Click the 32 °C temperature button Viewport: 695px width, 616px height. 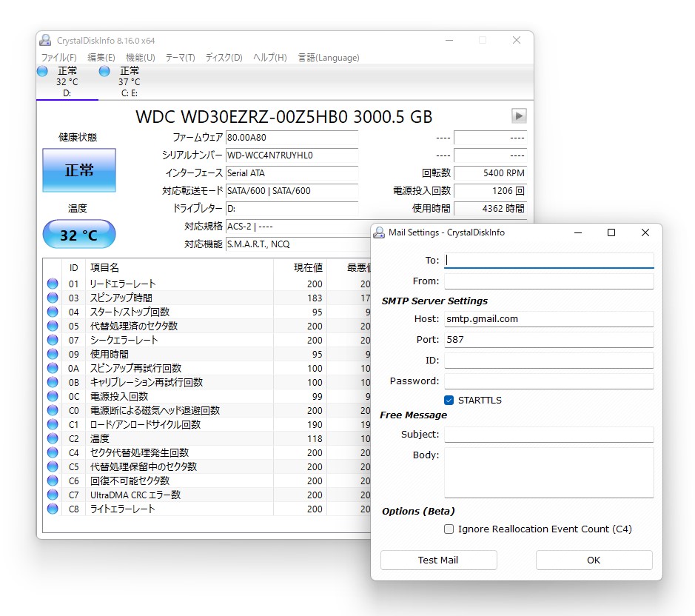(x=79, y=235)
